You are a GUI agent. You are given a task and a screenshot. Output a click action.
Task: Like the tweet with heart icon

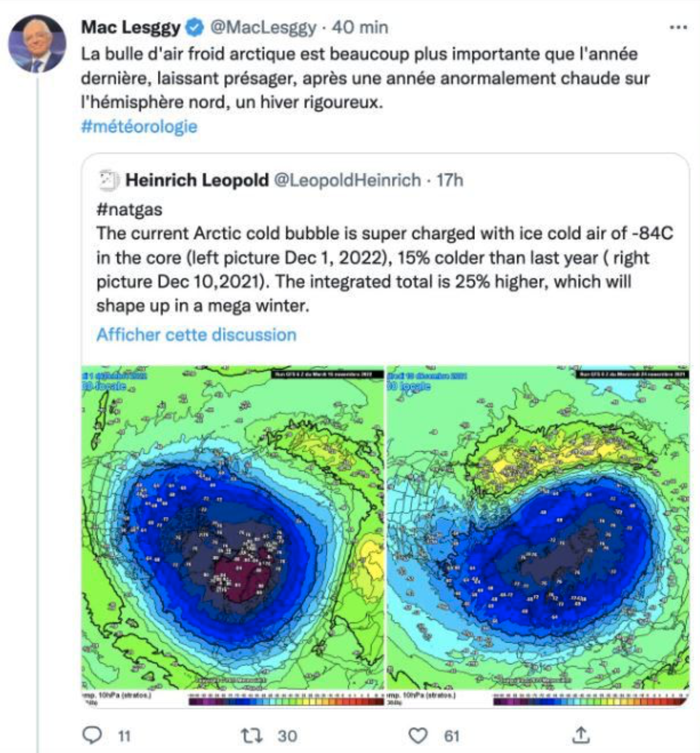418,736
